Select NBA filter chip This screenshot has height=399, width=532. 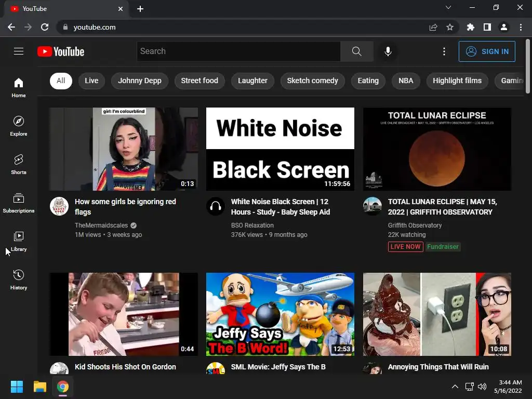[406, 81]
